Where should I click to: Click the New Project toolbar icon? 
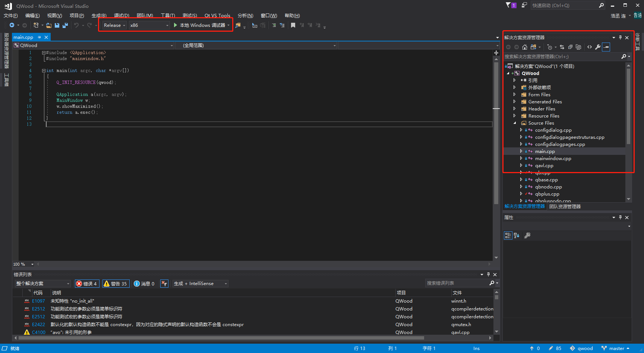point(36,25)
